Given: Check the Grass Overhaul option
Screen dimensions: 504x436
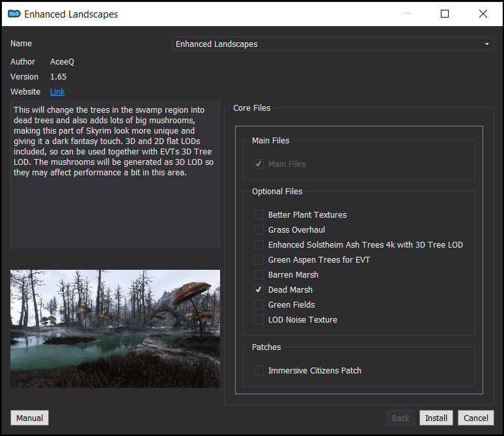Looking at the screenshot, I should pos(259,230).
